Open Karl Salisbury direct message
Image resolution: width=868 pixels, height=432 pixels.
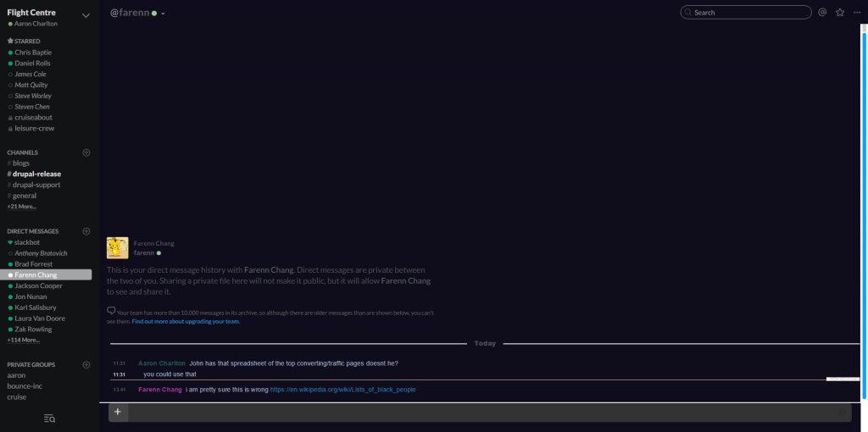tap(36, 307)
